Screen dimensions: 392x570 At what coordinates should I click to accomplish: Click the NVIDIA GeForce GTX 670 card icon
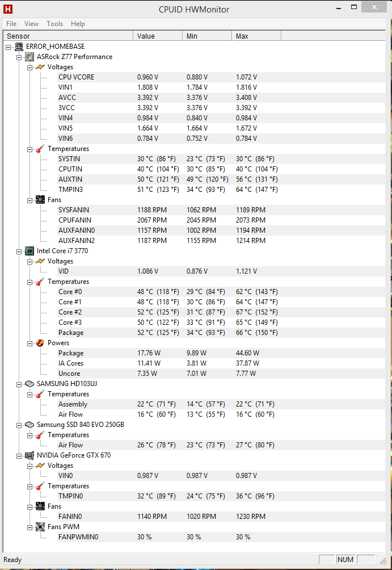29,455
